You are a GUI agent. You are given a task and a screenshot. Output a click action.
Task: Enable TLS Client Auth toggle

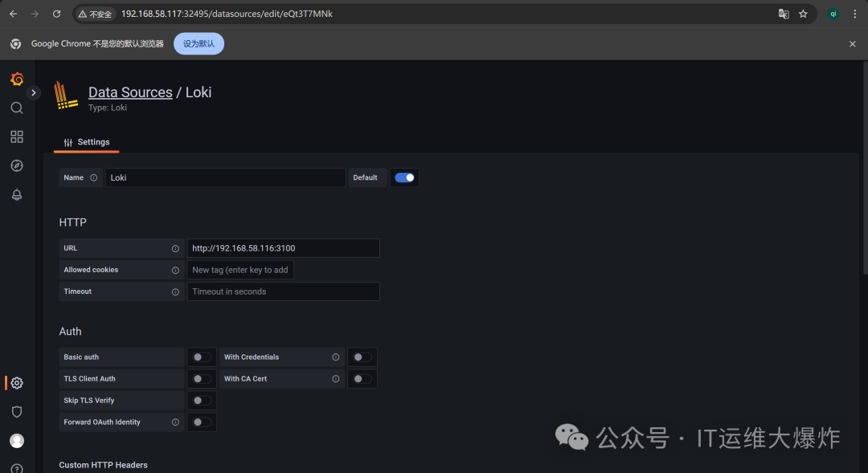tap(202, 379)
